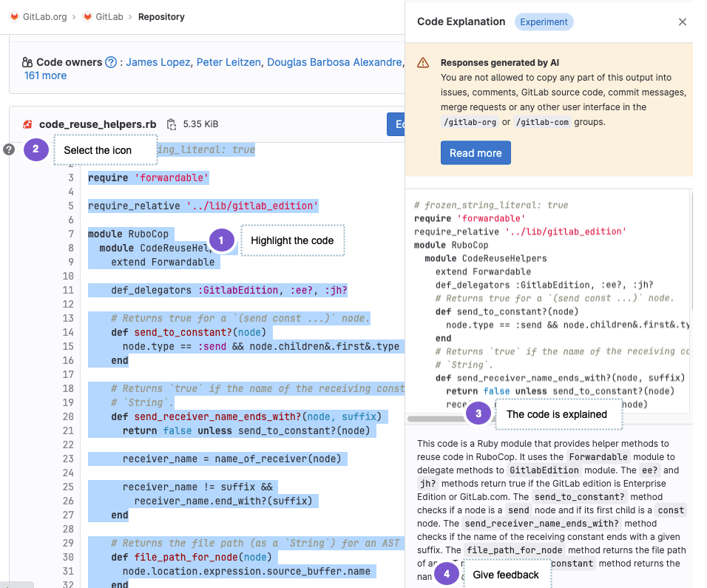Click line number 23 in file

point(68,459)
